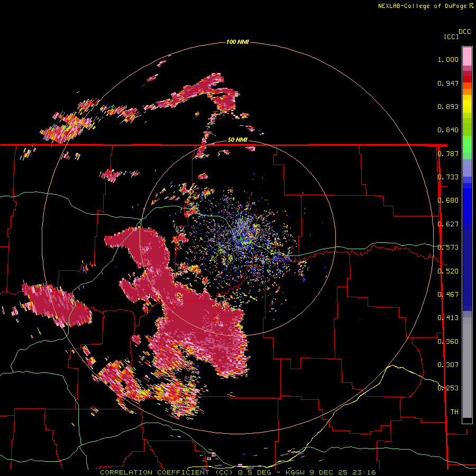Click the 0.840 color scale value
Screen dimensions: 476x476
pos(448,130)
